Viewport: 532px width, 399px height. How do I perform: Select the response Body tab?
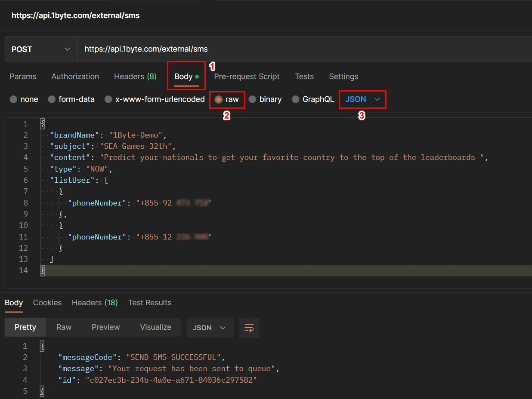coord(14,303)
